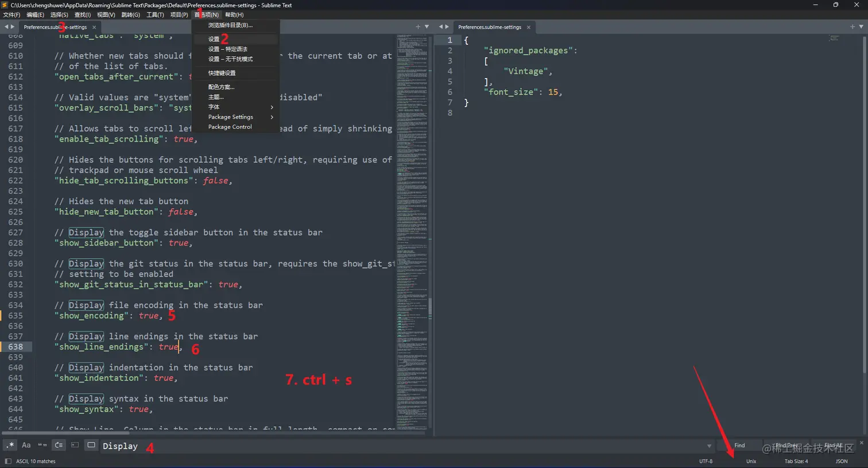868x468 pixels.
Task: Click "Vintage" in the right pane
Action: coord(526,71)
